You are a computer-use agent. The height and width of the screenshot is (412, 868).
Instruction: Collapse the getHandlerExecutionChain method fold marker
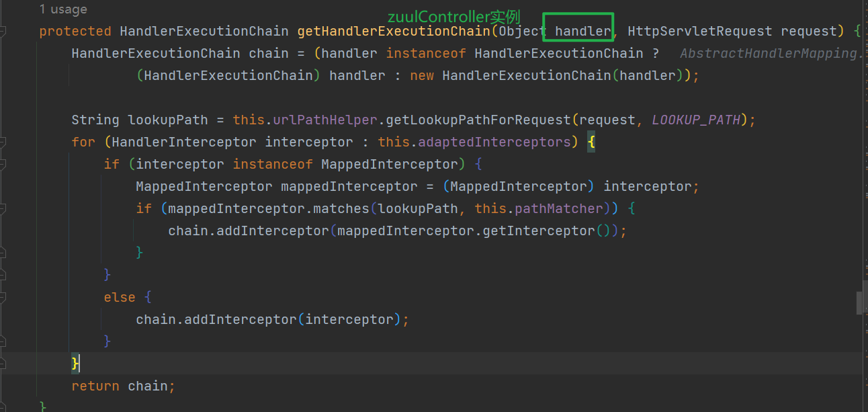click(3, 31)
